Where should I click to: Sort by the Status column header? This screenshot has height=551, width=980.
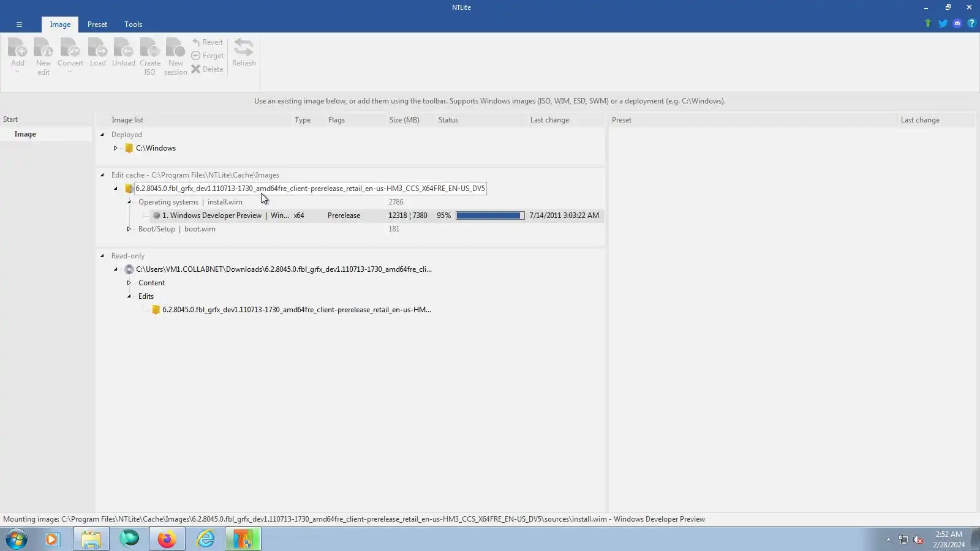pyautogui.click(x=448, y=120)
